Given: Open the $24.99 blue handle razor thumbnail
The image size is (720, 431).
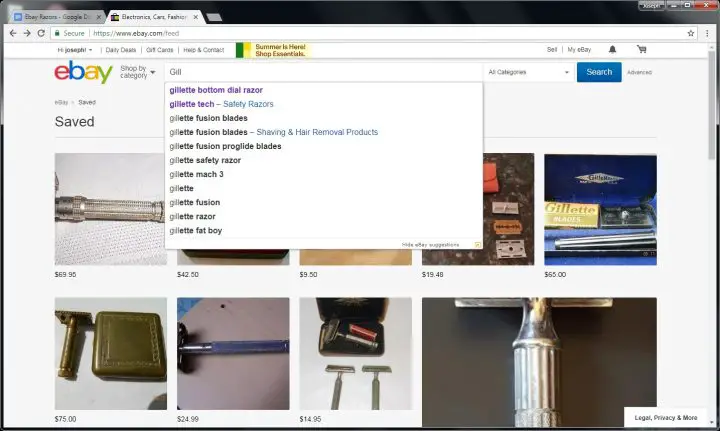Looking at the screenshot, I should pyautogui.click(x=233, y=353).
